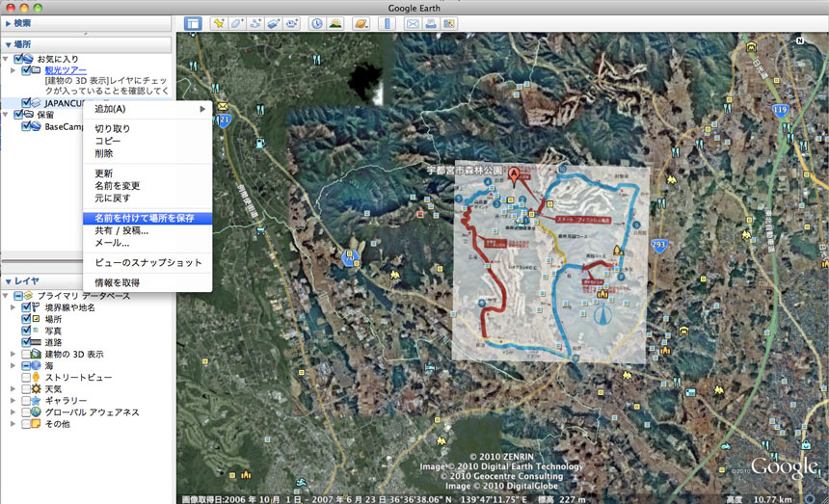Click the 宇都宮市森林公園 map label

point(465,171)
